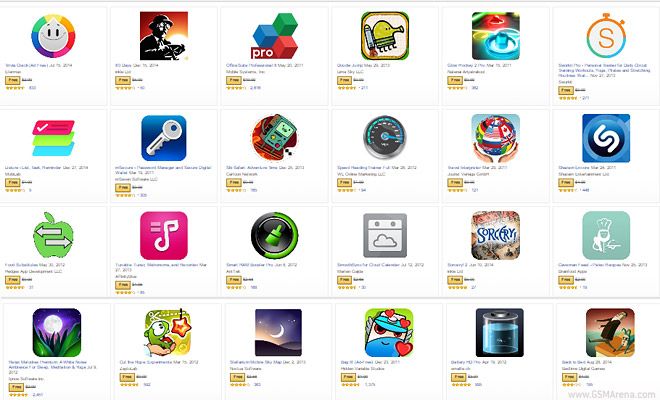The height and width of the screenshot is (400, 660).
Task: Click the Shazam blue logo icon
Action: pyautogui.click(x=606, y=138)
